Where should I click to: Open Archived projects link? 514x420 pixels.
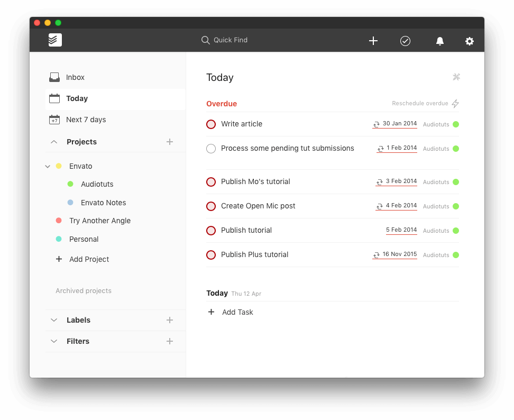83,291
